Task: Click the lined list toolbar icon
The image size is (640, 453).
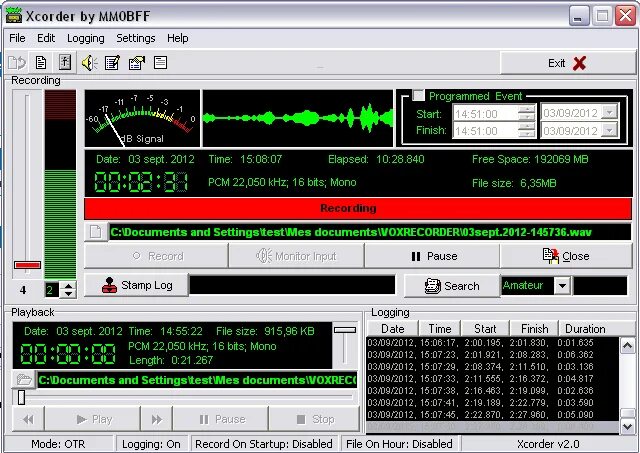Action: click(x=160, y=62)
